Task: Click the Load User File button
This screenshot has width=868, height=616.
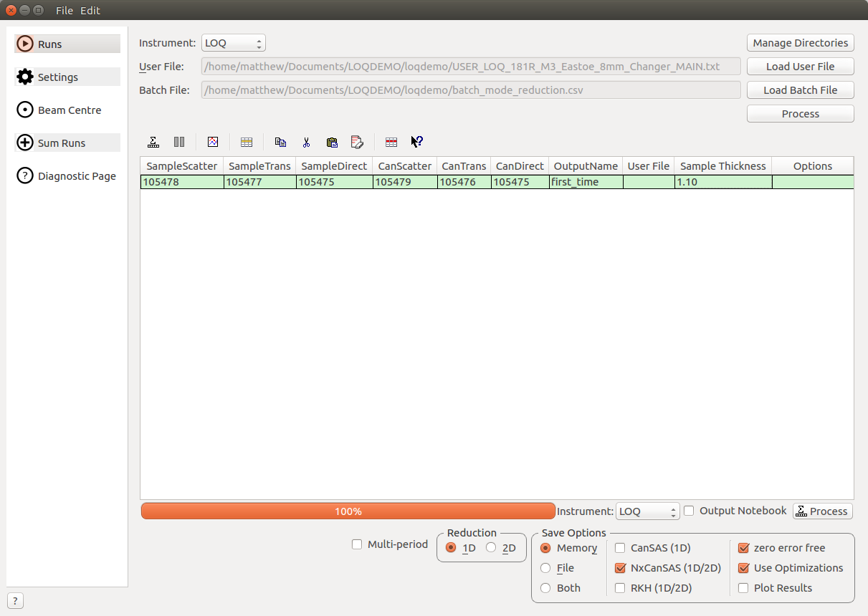Action: pyautogui.click(x=800, y=67)
